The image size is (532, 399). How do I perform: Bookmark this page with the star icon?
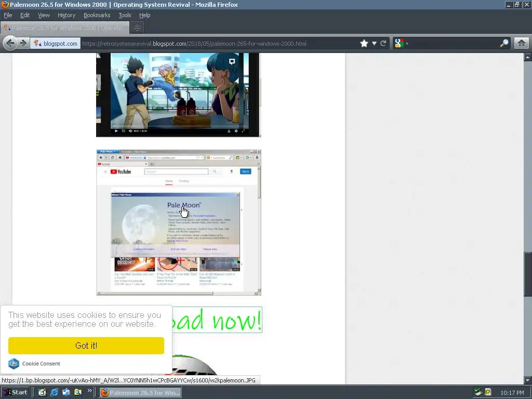coord(364,44)
